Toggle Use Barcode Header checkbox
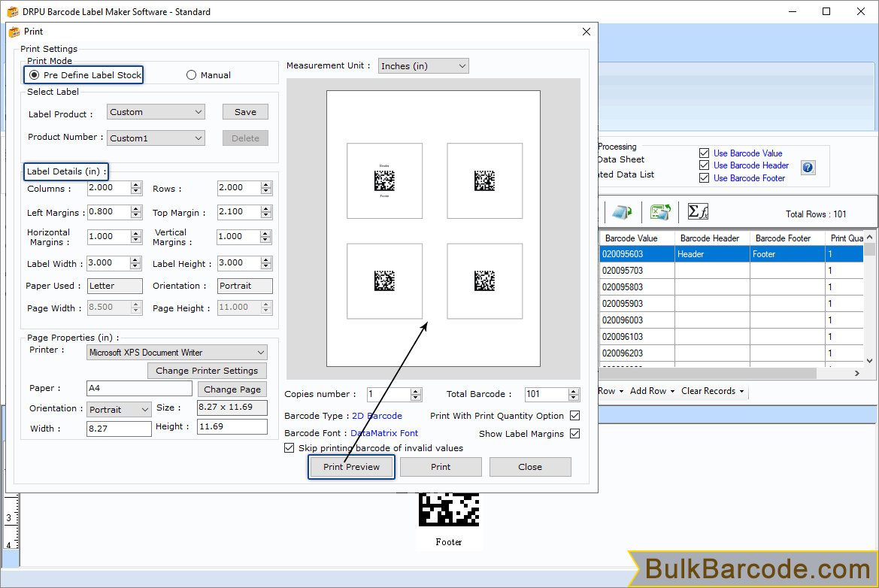 704,165
